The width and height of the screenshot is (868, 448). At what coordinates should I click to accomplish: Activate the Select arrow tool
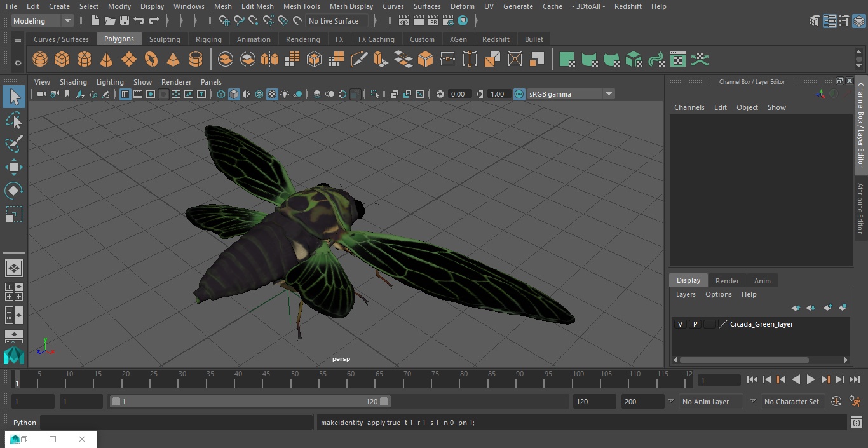tap(14, 97)
